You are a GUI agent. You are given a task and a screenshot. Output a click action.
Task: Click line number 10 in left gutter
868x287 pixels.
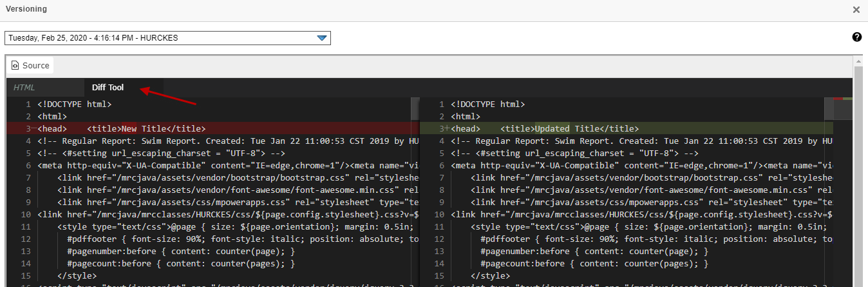coord(26,214)
